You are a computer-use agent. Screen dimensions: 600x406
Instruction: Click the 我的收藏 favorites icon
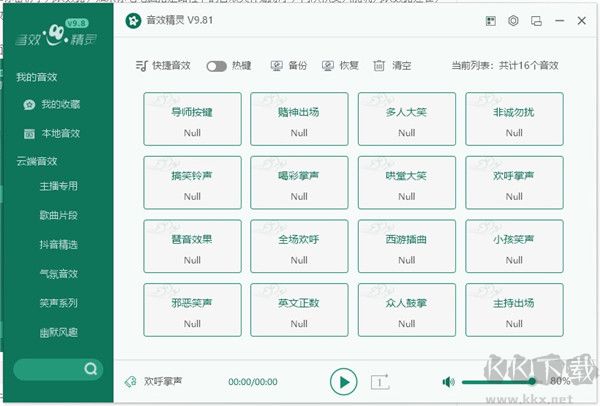29,104
